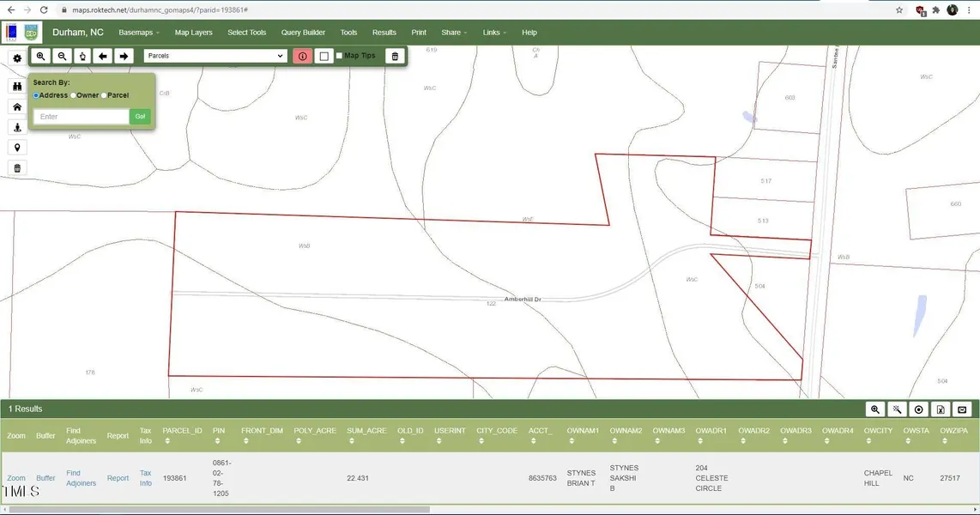Select the Owner search radio button
Viewport: 980px width, 515px height.
[74, 95]
